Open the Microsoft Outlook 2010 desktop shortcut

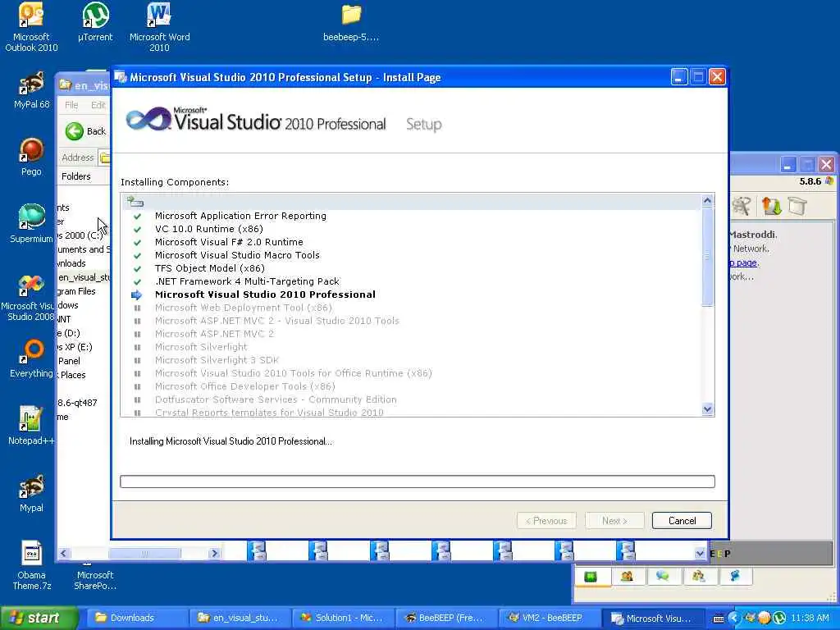coord(31,27)
